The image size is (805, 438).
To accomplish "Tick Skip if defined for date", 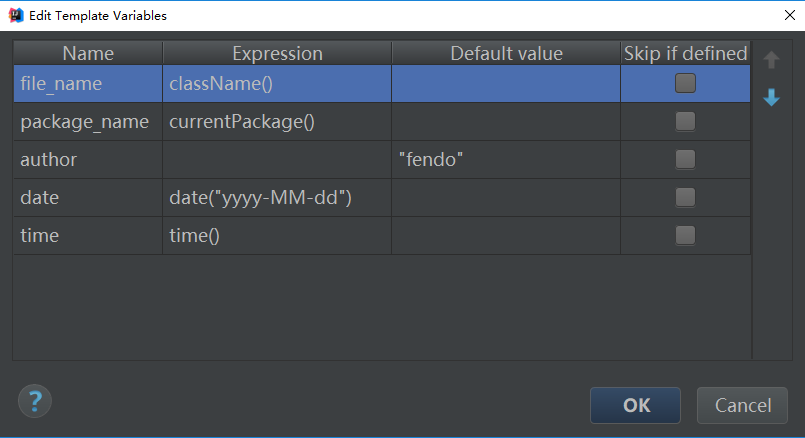I will [x=685, y=197].
